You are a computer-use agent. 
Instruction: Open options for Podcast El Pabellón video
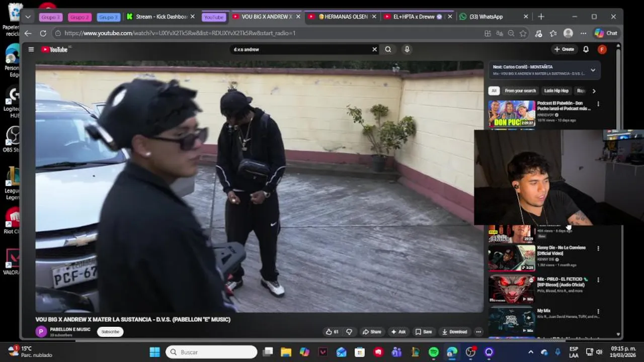coord(598,104)
